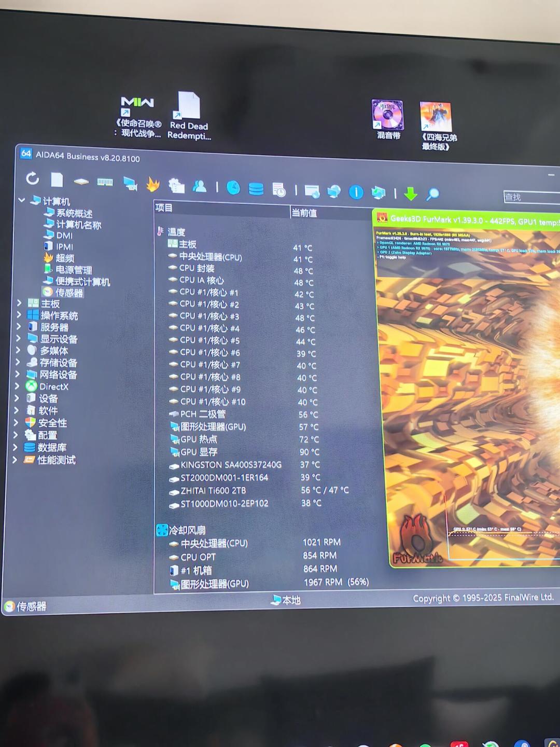Collapse the 计算机 tree node
Viewport: 560px width, 747px height.
22,200
